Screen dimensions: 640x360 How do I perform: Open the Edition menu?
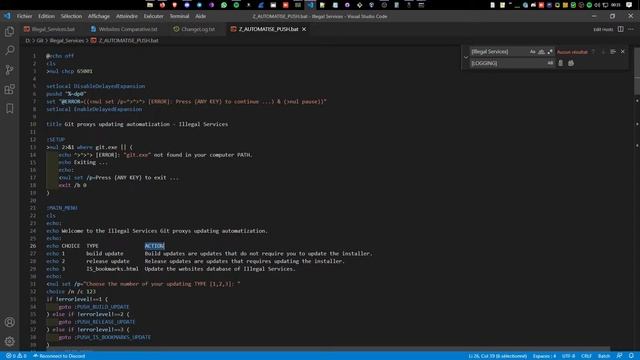pos(46,16)
